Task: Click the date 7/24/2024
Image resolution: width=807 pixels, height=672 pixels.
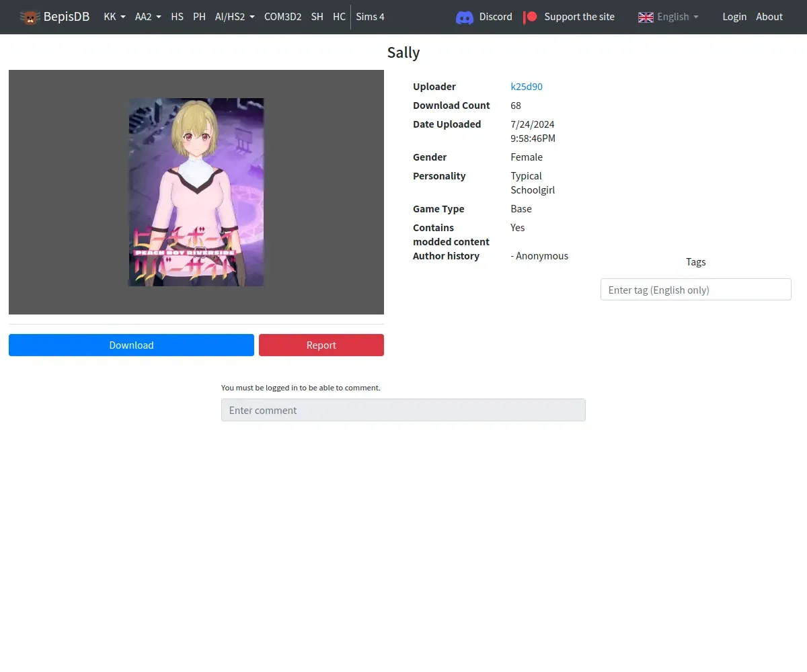Action: click(533, 124)
